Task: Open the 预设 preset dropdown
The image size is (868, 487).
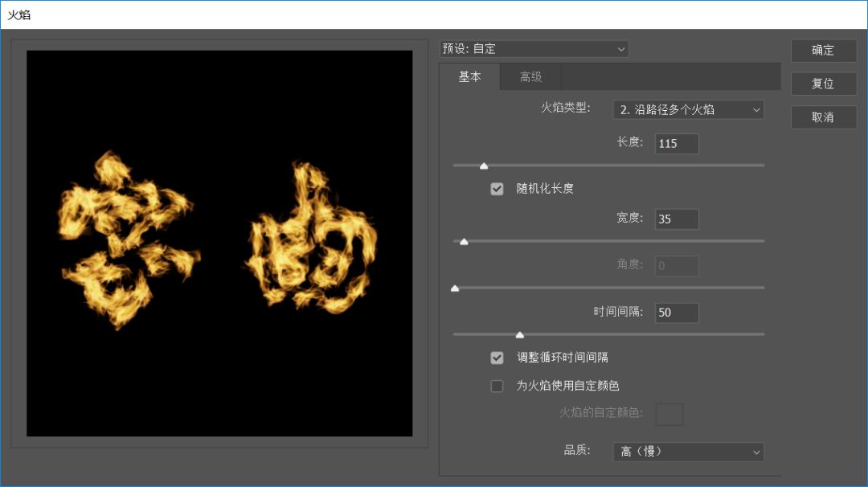Action: pos(534,49)
